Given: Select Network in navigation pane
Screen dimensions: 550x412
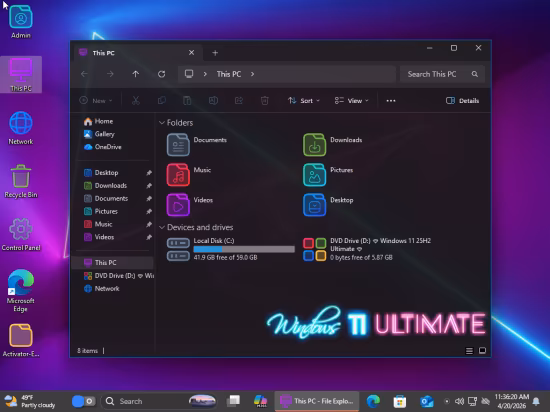Looking at the screenshot, I should (102, 289).
